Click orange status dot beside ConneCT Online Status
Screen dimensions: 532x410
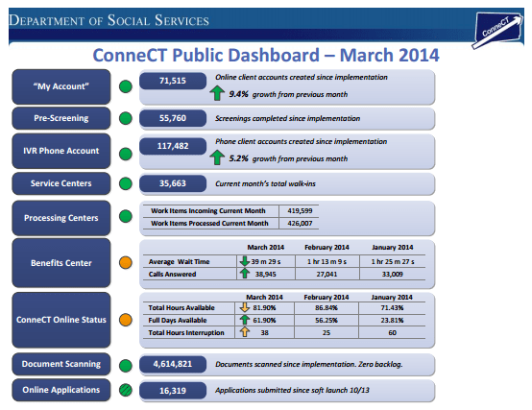pyautogui.click(x=126, y=320)
